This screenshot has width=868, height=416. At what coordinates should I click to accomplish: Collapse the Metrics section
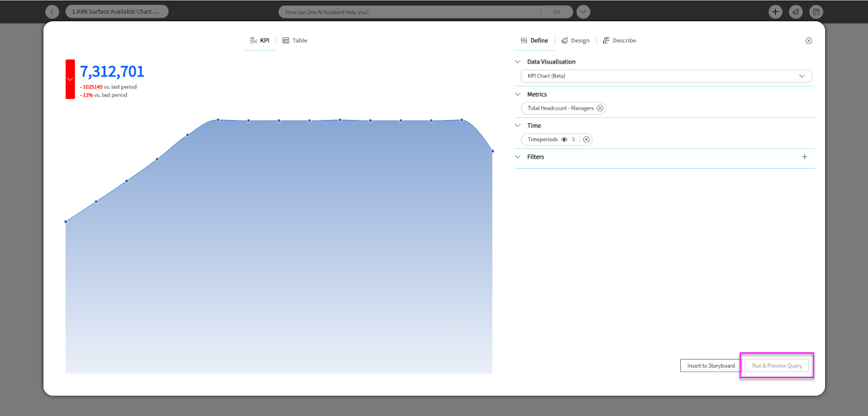(518, 94)
